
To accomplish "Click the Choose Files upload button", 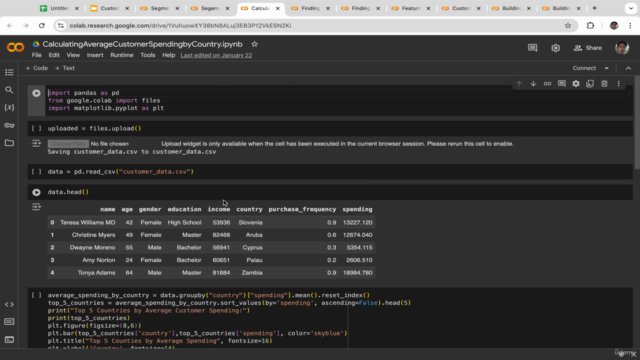I will tap(68, 144).
